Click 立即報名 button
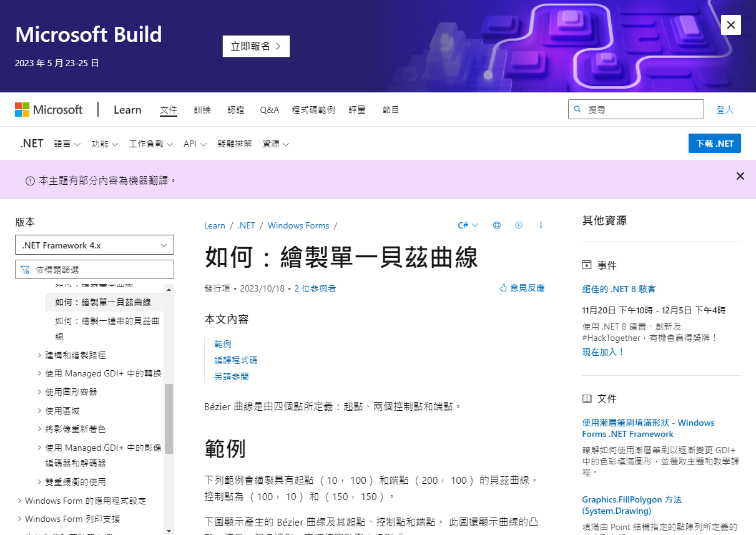This screenshot has width=756, height=535. 256,46
